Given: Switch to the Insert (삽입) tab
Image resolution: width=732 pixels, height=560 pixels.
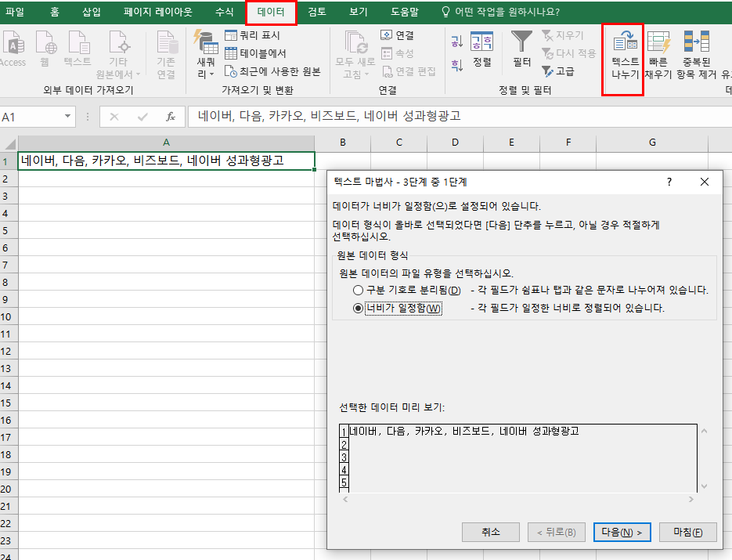Looking at the screenshot, I should pyautogui.click(x=92, y=12).
